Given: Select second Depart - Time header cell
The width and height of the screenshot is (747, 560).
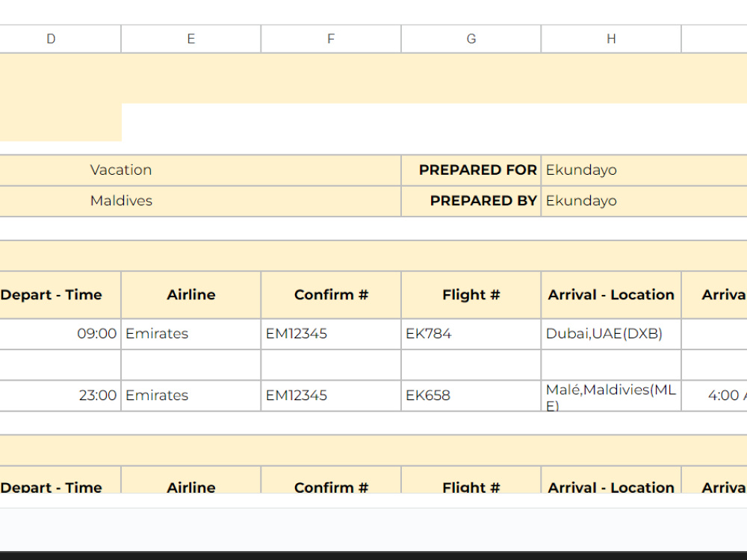Looking at the screenshot, I should (x=61, y=480).
